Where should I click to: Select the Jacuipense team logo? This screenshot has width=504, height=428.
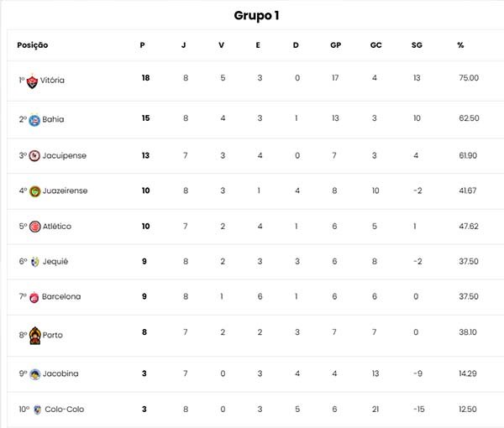pos(34,156)
